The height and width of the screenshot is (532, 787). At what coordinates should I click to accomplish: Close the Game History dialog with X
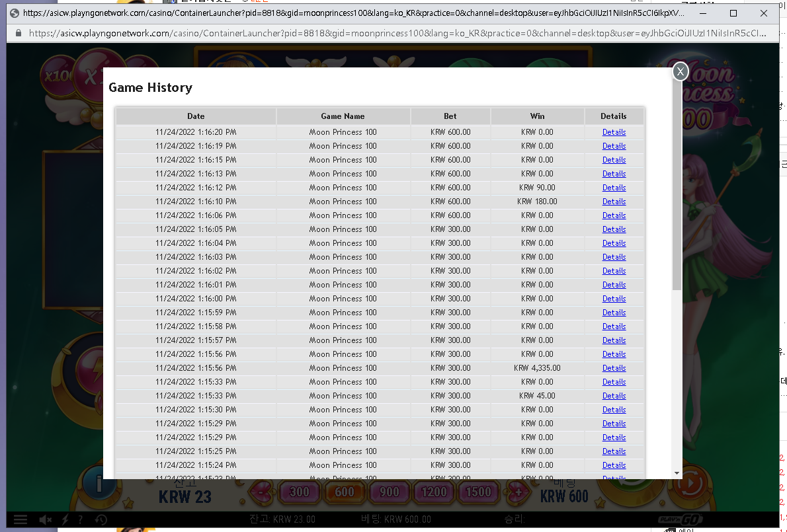click(680, 71)
